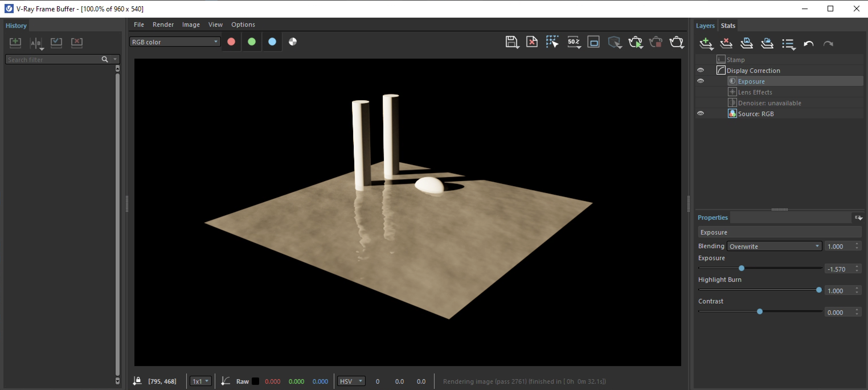Viewport: 868px width, 390px height.
Task: Stop the render using the red teapot icon
Action: point(656,42)
